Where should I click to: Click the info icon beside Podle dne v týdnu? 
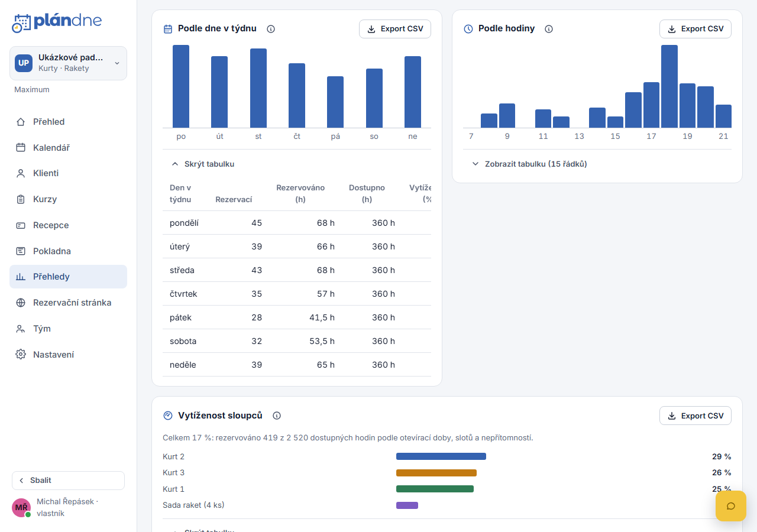[271, 29]
